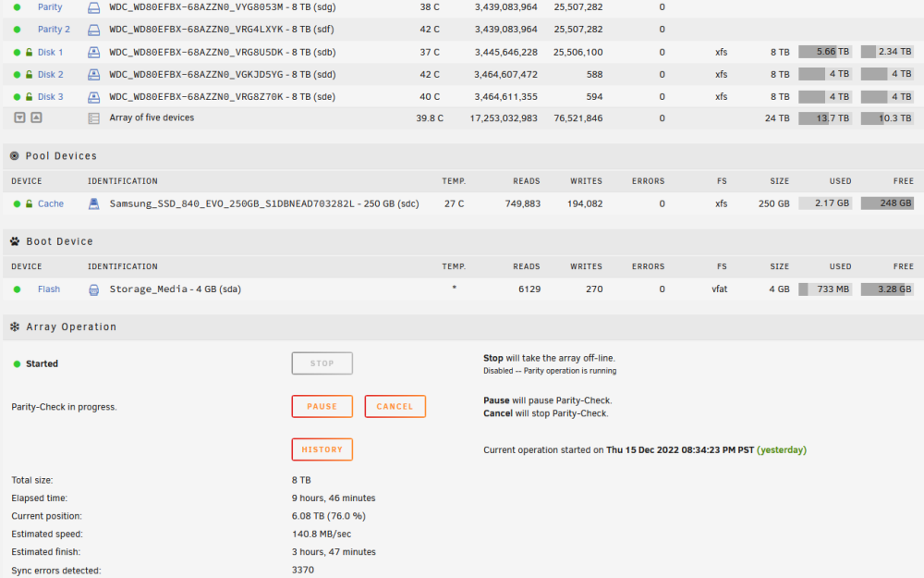The width and height of the screenshot is (924, 578).
Task: Click the green status dot for Disk 3
Action: pos(17,97)
